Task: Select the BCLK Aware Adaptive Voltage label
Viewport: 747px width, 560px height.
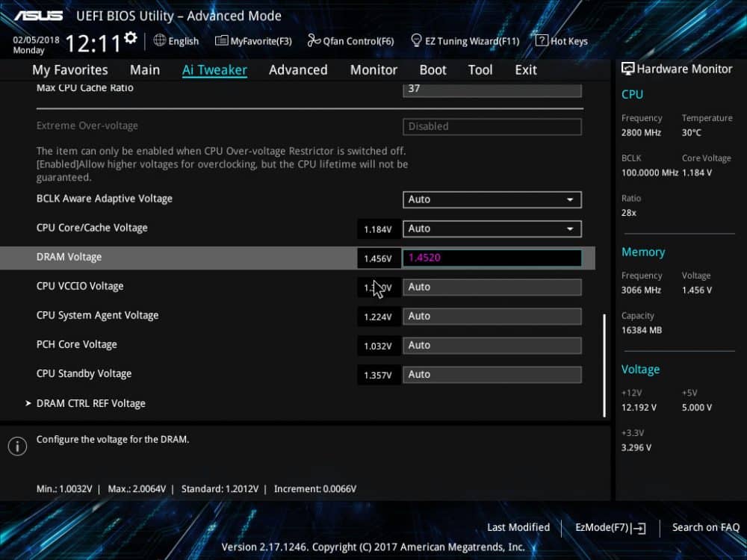Action: click(105, 199)
